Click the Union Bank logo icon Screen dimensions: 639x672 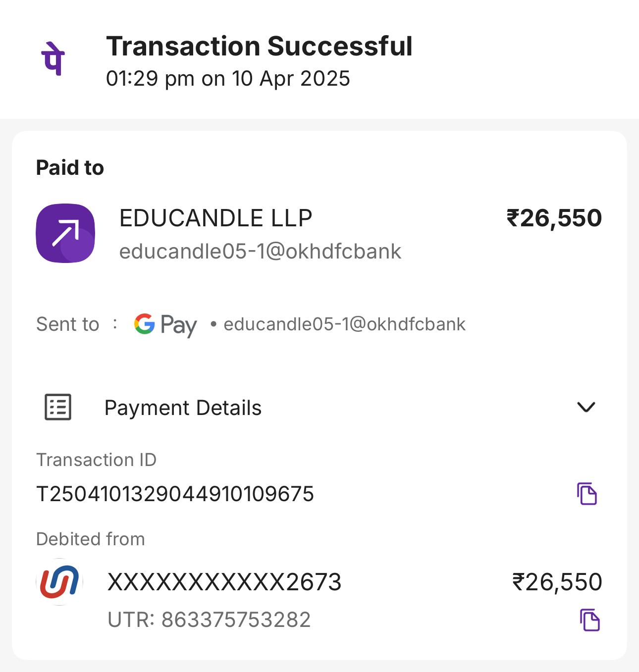pyautogui.click(x=59, y=582)
